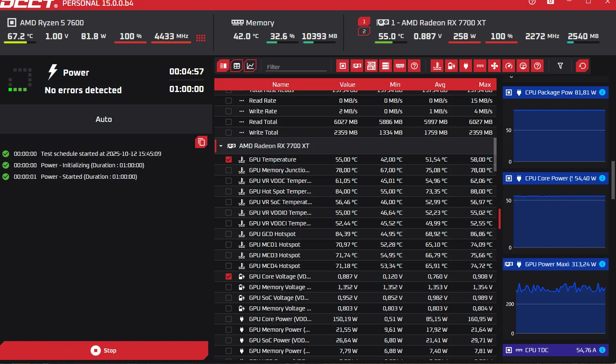Open info for GPU Power Maximum graph
The image size is (616, 364).
click(x=602, y=264)
